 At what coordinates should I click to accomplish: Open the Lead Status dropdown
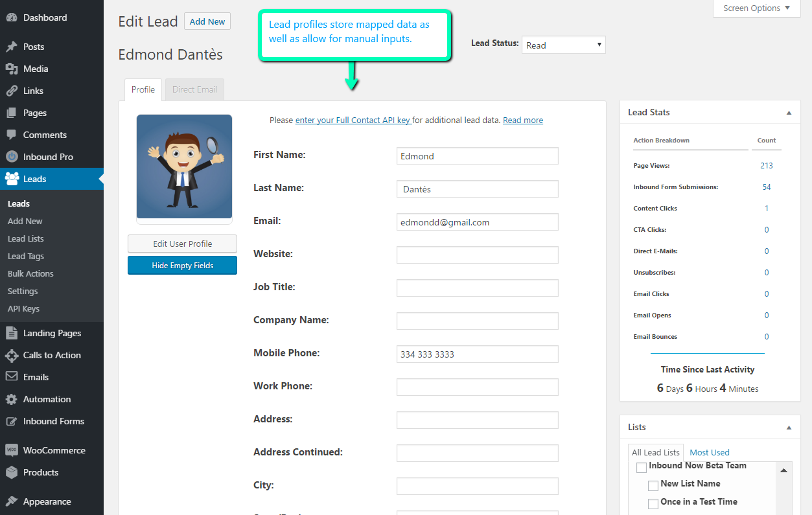tap(563, 45)
